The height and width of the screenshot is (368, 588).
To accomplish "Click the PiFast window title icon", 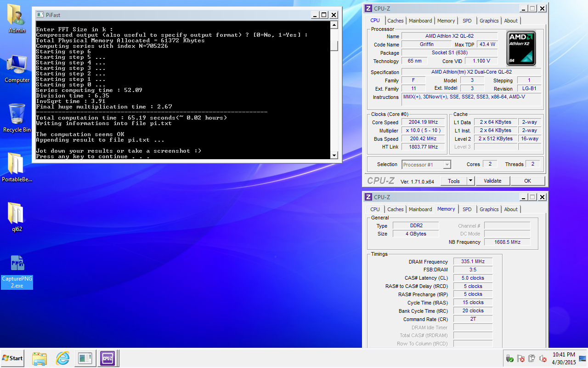I will pyautogui.click(x=40, y=15).
